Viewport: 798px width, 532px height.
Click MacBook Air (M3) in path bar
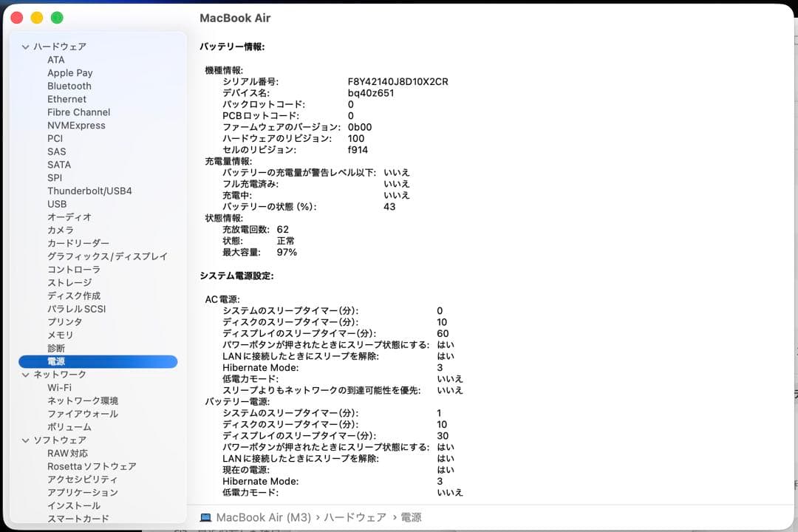point(263,518)
